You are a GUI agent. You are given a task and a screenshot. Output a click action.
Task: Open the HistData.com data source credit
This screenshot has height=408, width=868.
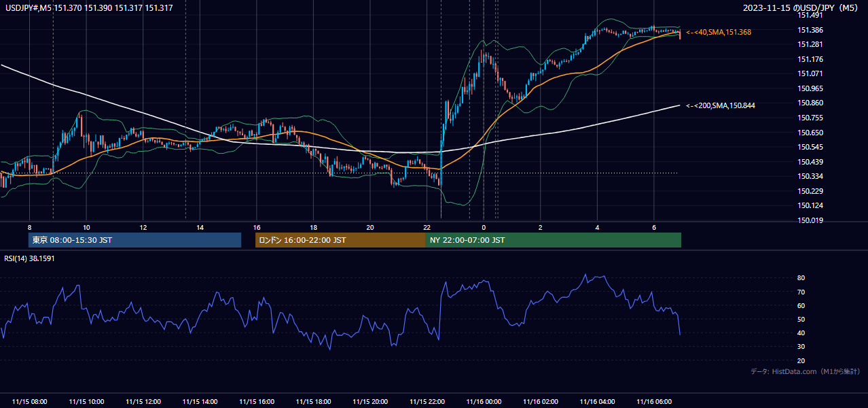click(x=805, y=371)
